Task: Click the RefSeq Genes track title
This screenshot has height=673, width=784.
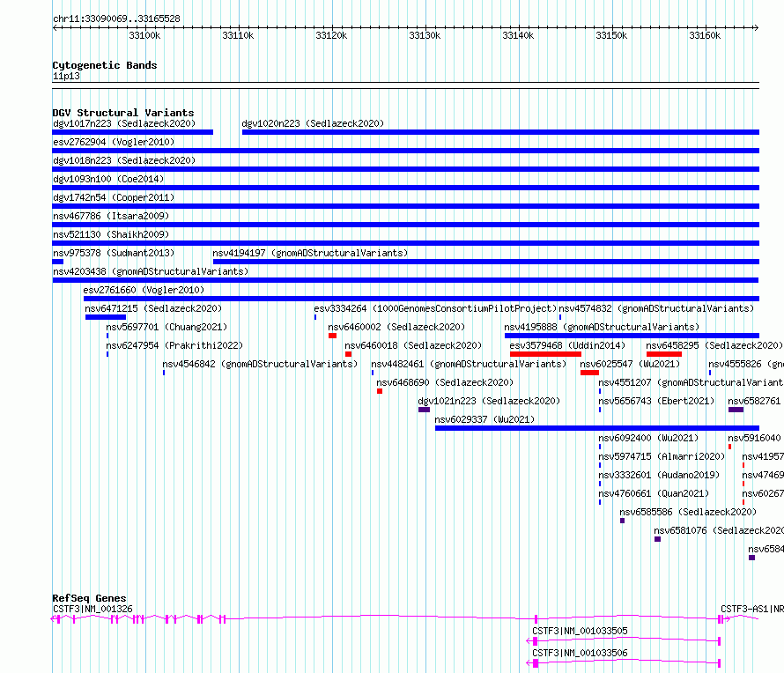Action: click(x=89, y=598)
